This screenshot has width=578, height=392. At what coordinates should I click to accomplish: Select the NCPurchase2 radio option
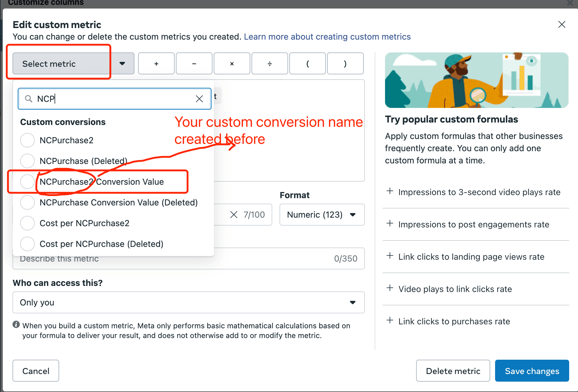[x=27, y=140]
